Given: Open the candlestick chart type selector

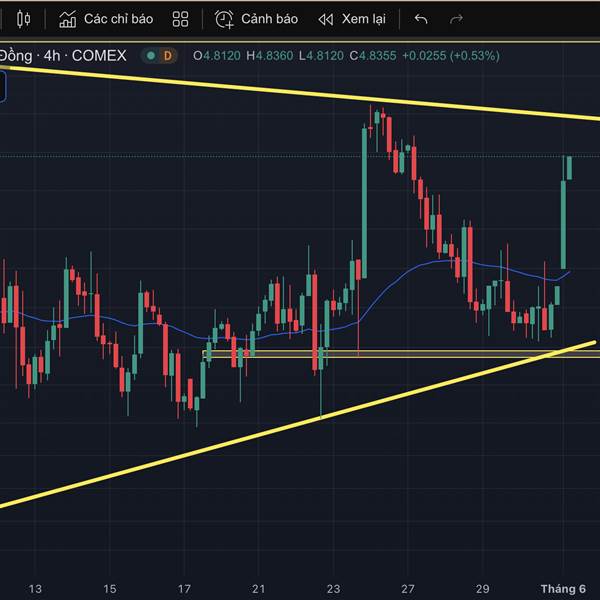Looking at the screenshot, I should point(23,19).
